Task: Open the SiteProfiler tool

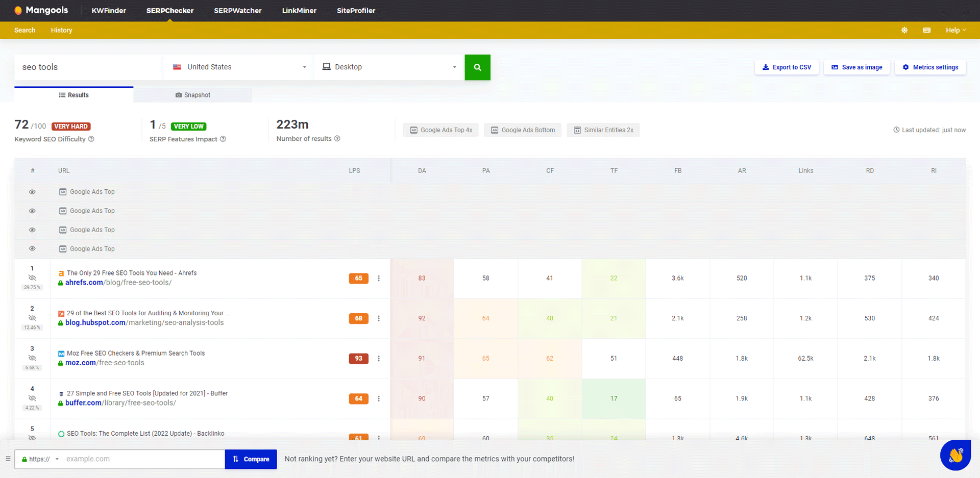Action: pyautogui.click(x=356, y=10)
